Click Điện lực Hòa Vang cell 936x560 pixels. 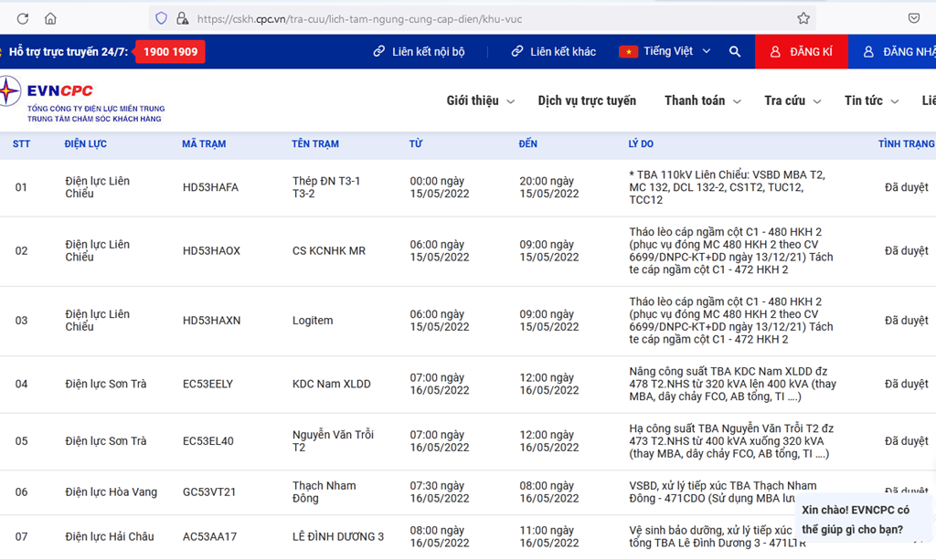[x=111, y=492]
